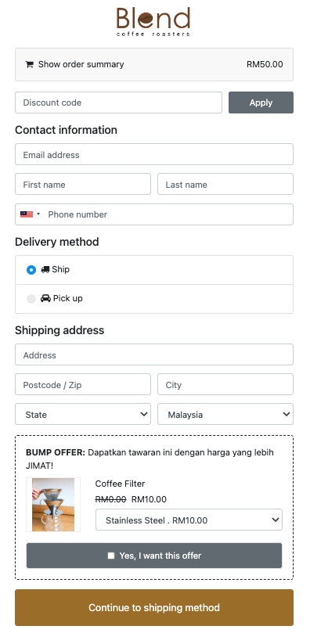Click the Malaysia flag icon
The image size is (310, 644).
tap(27, 214)
